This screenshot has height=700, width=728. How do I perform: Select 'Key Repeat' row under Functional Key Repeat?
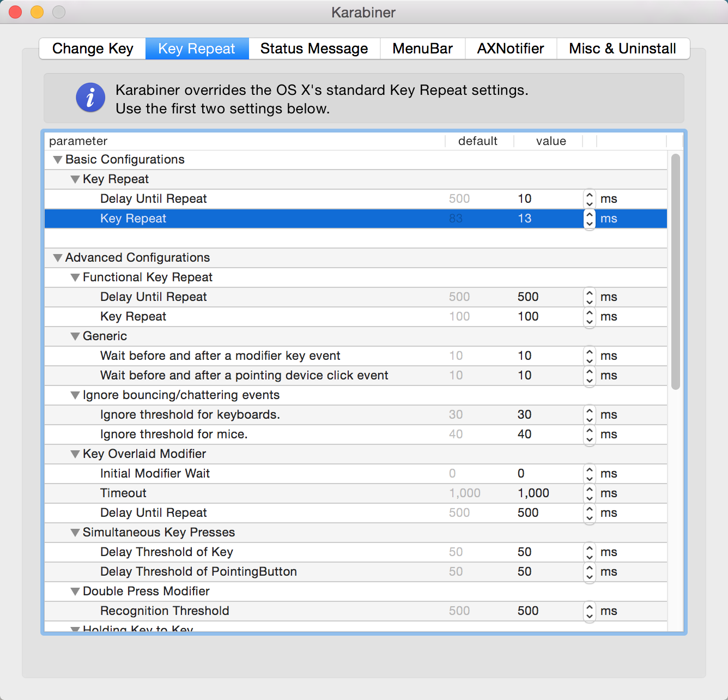[356, 317]
